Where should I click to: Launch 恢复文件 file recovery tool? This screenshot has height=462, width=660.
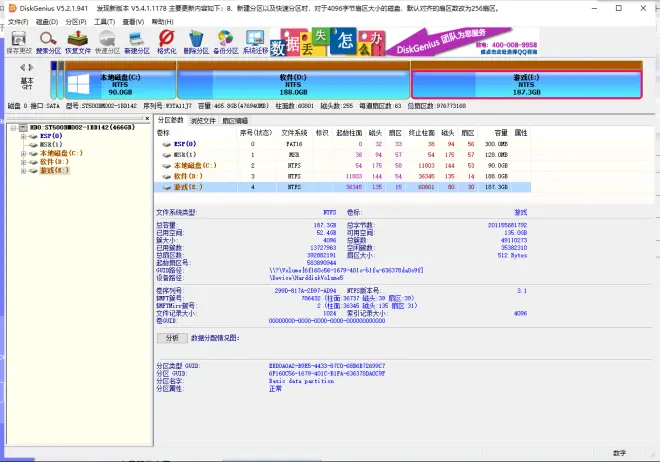pos(78,42)
